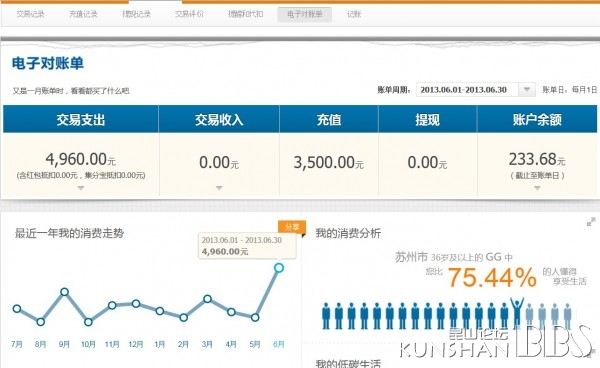600x368 pixels.
Task: Click the orange 分享 button
Action: click(x=292, y=227)
